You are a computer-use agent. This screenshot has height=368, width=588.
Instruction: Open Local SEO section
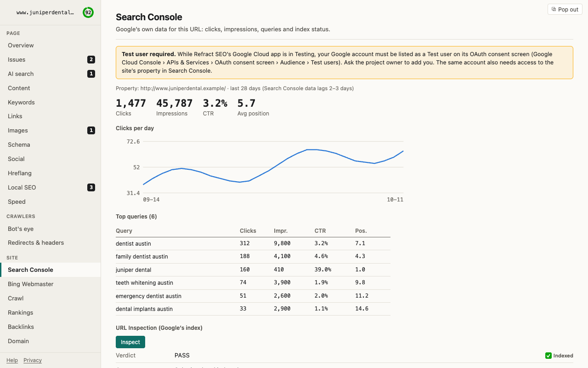(51, 187)
